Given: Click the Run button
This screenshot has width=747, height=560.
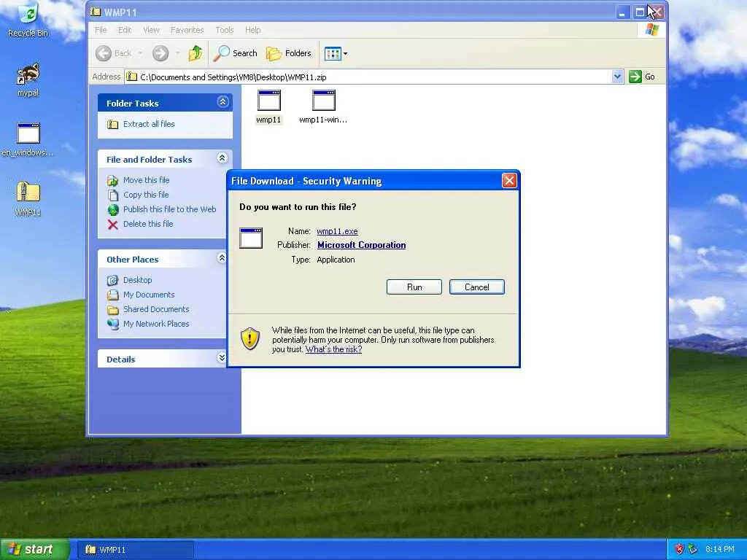Looking at the screenshot, I should 414,287.
